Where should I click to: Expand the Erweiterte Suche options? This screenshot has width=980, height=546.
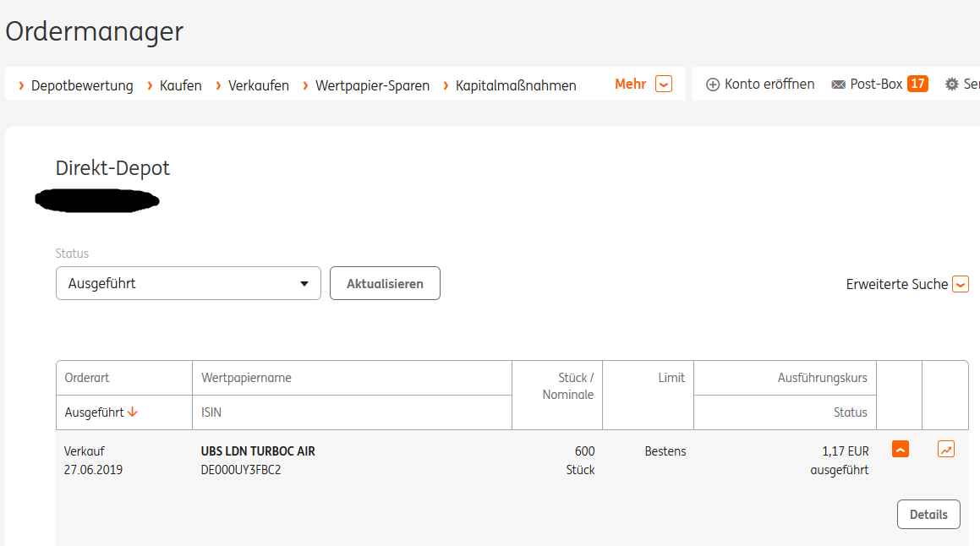(960, 284)
